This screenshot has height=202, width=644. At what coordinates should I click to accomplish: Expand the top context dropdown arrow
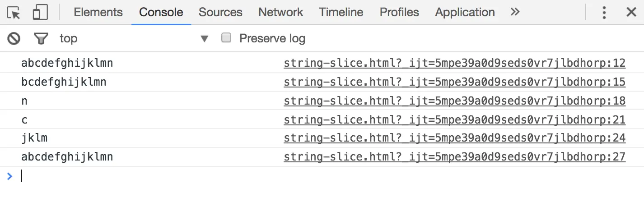tap(205, 39)
